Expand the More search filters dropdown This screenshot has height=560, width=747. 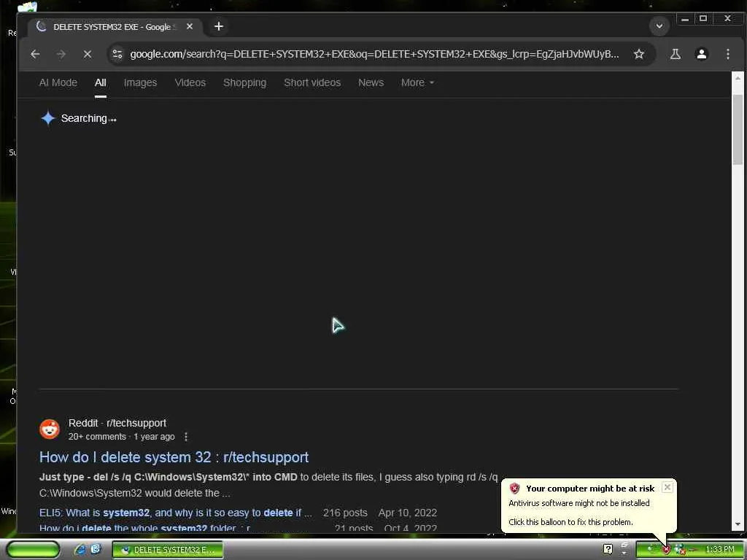coord(417,83)
